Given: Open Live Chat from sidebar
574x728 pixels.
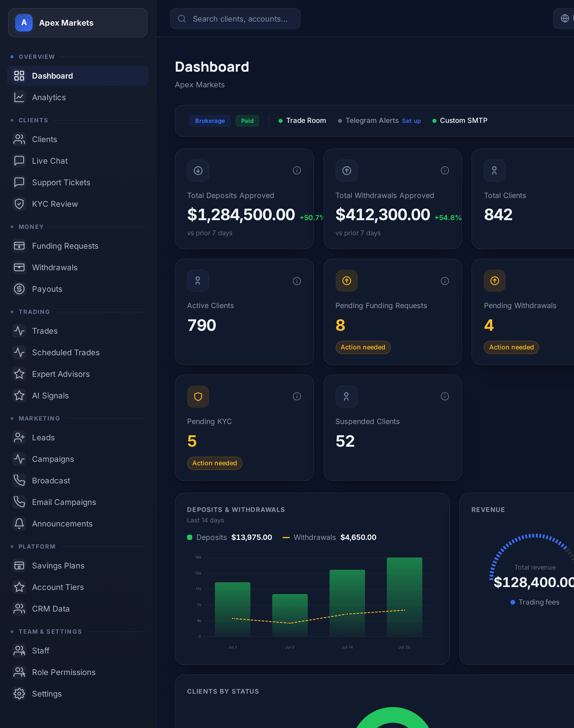Looking at the screenshot, I should [78, 161].
